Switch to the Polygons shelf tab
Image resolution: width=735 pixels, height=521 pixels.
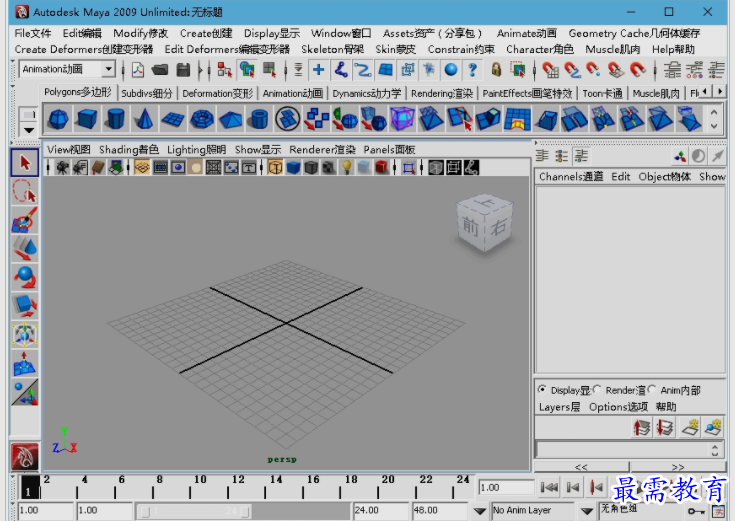pyautogui.click(x=78, y=92)
